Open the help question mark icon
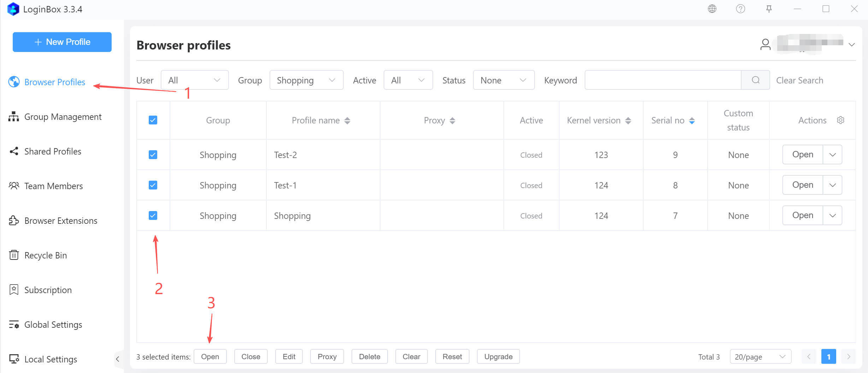Viewport: 868px width, 373px height. pyautogui.click(x=740, y=9)
